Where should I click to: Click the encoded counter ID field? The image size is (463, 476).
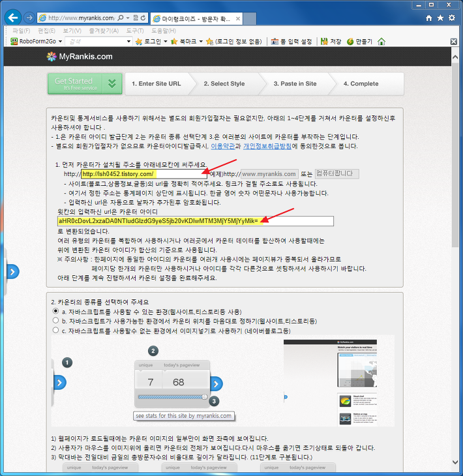[x=196, y=221]
